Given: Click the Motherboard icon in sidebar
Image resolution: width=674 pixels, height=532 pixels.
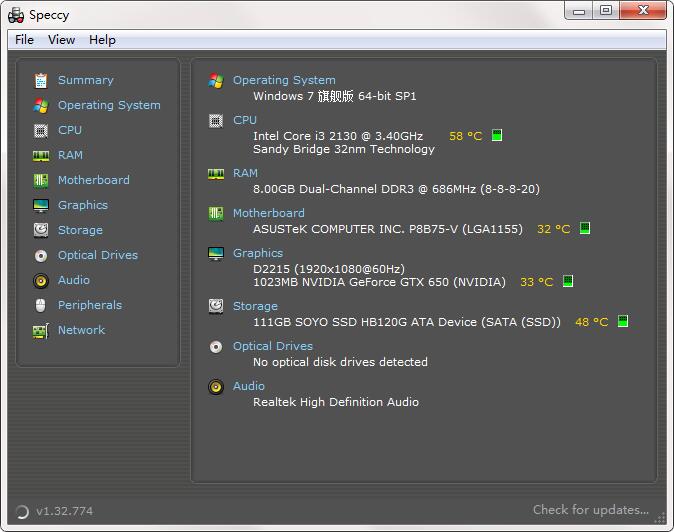Looking at the screenshot, I should coord(41,180).
